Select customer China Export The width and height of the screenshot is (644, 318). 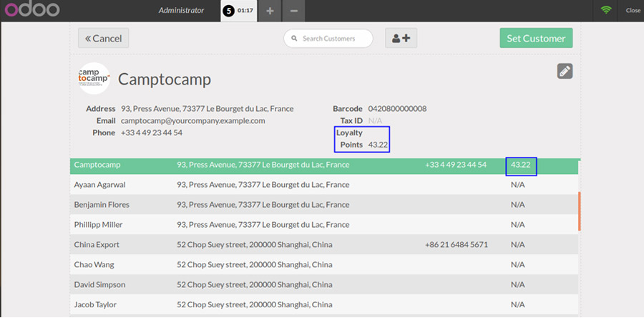click(x=324, y=244)
